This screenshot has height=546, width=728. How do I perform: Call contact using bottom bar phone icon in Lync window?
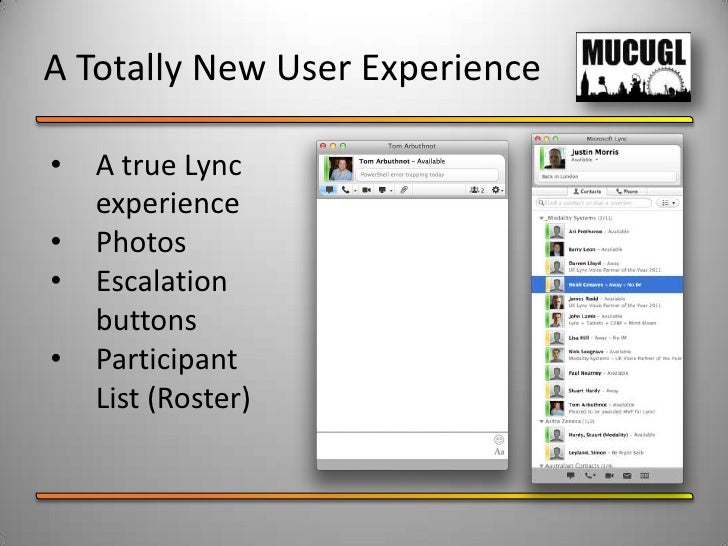(589, 475)
